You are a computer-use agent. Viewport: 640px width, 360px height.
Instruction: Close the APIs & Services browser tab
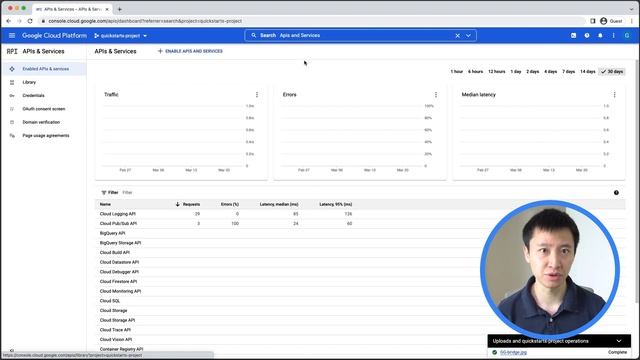point(107,9)
